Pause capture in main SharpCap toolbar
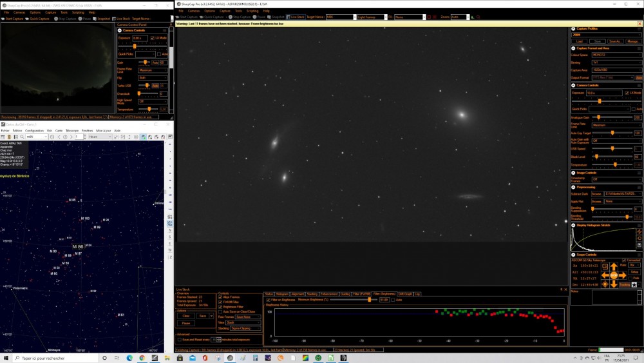 259,17
